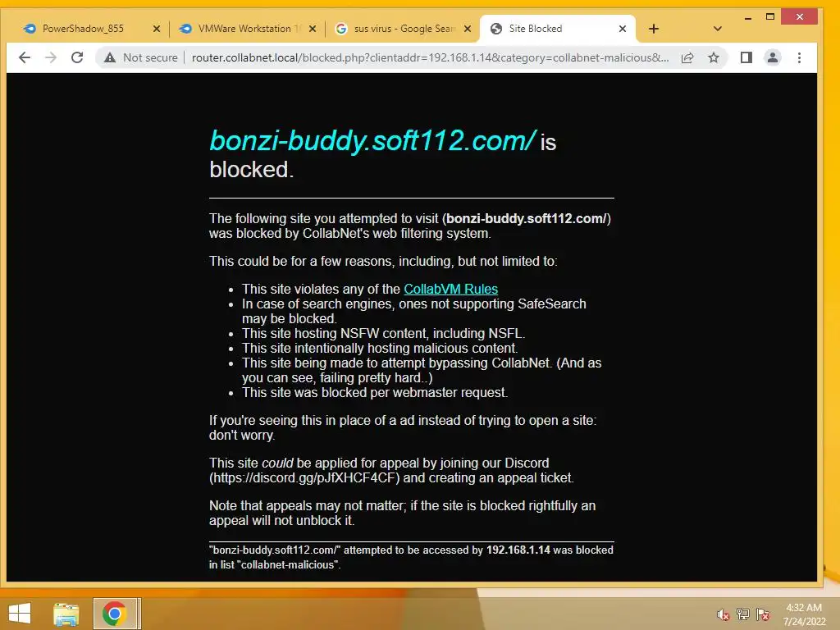Click the address bar URL

430,58
